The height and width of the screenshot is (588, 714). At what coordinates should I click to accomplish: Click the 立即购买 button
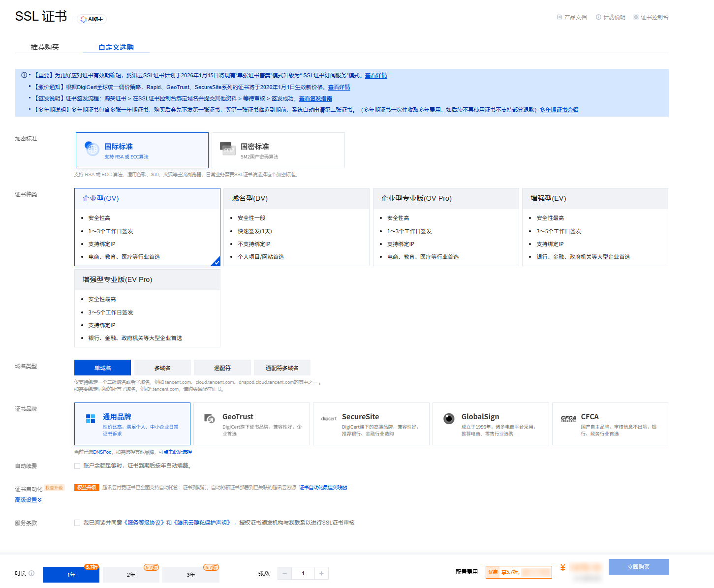(638, 567)
